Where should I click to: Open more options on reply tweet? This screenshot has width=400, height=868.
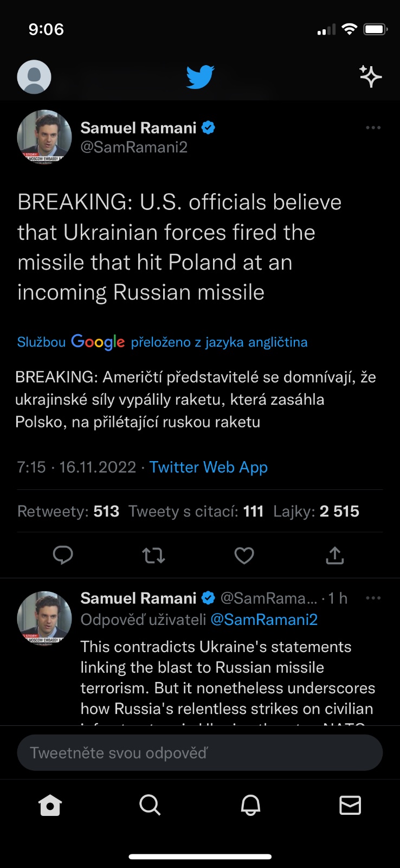373,598
